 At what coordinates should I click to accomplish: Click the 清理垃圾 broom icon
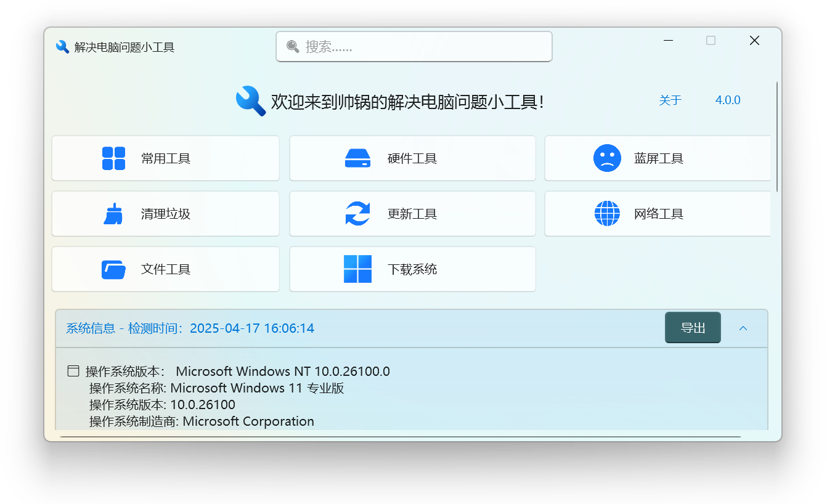click(113, 213)
